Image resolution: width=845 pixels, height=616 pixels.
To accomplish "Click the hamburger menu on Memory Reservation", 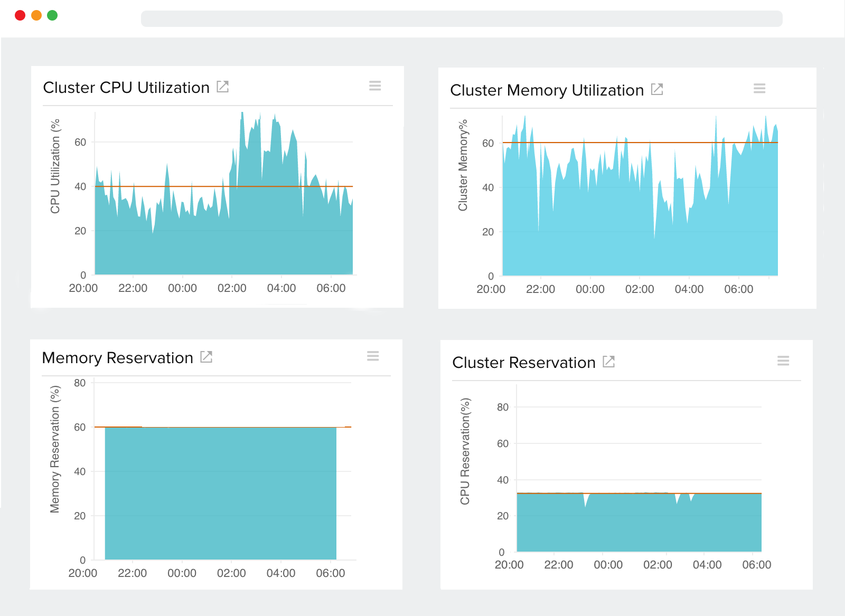I will pyautogui.click(x=373, y=356).
